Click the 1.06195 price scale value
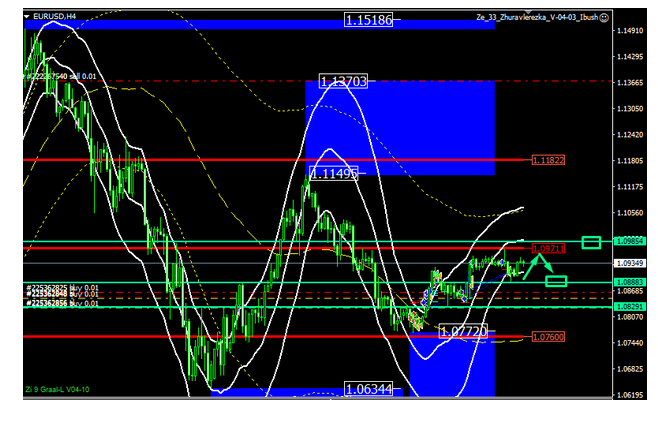Viewport: 658px width, 423px height. pyautogui.click(x=630, y=395)
